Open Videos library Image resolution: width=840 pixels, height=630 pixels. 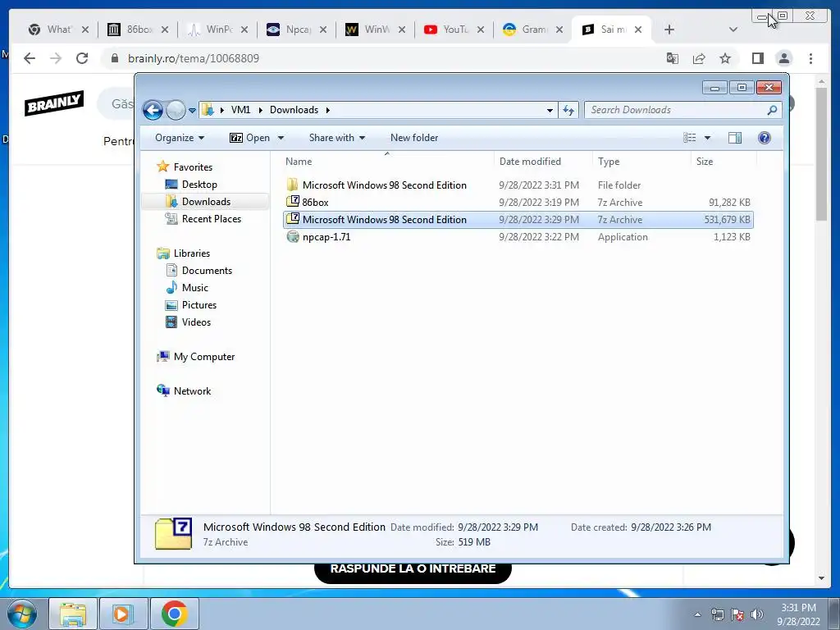pyautogui.click(x=196, y=322)
